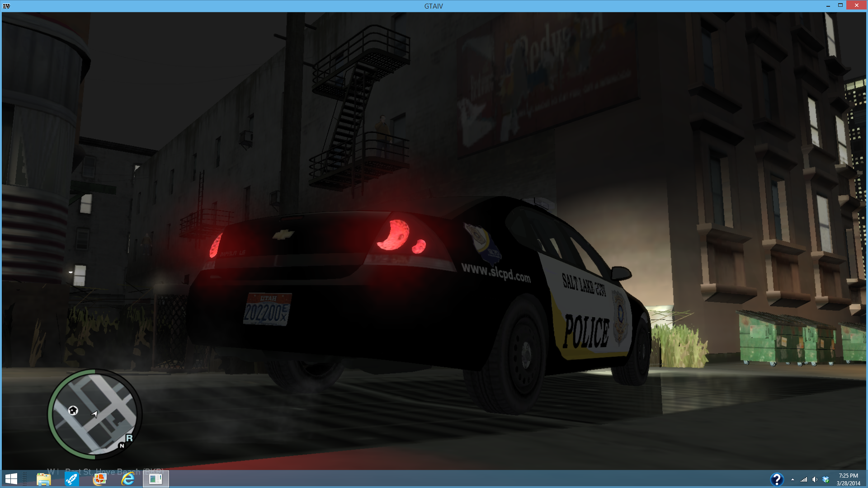
Task: Click the Utah license plate on car
Action: [x=267, y=310]
